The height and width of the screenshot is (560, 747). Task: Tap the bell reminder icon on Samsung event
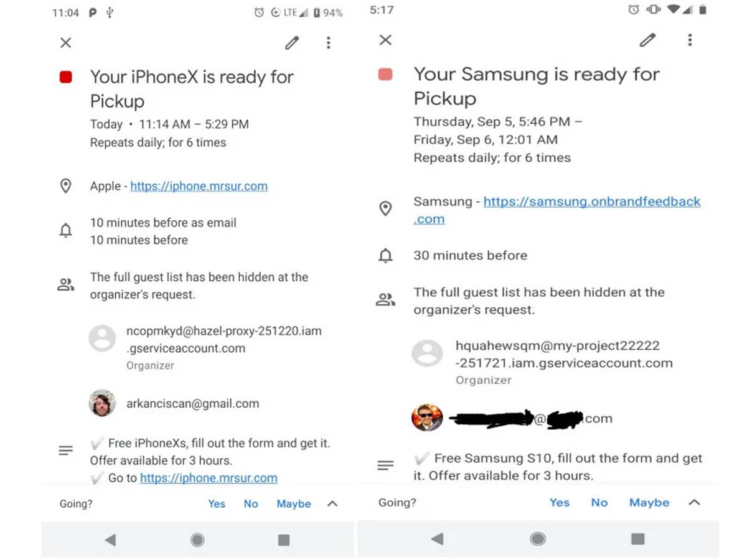(385, 255)
